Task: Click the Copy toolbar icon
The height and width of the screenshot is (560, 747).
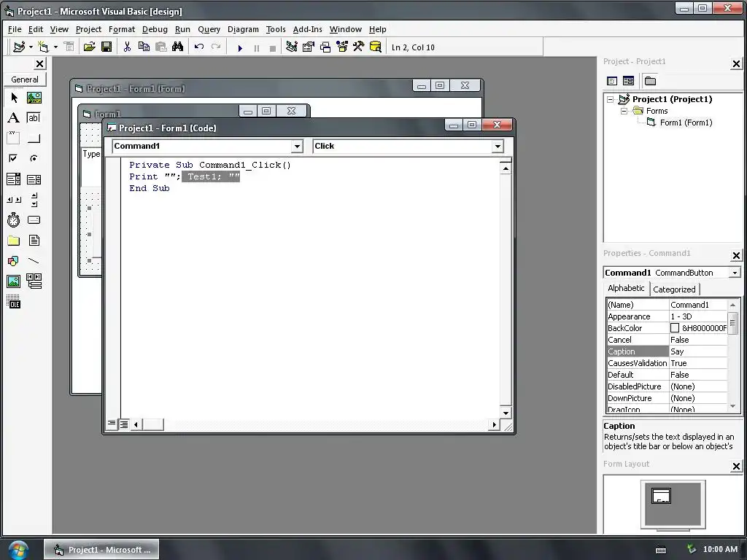Action: [144, 47]
